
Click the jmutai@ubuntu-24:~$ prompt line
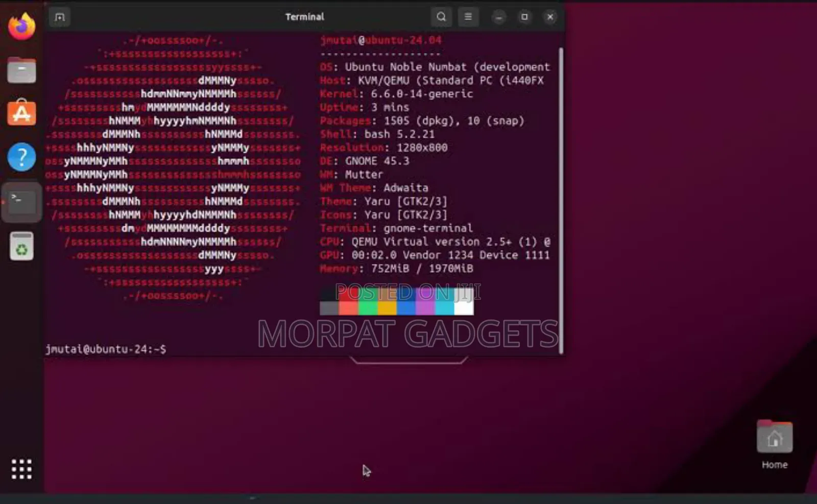coord(106,349)
